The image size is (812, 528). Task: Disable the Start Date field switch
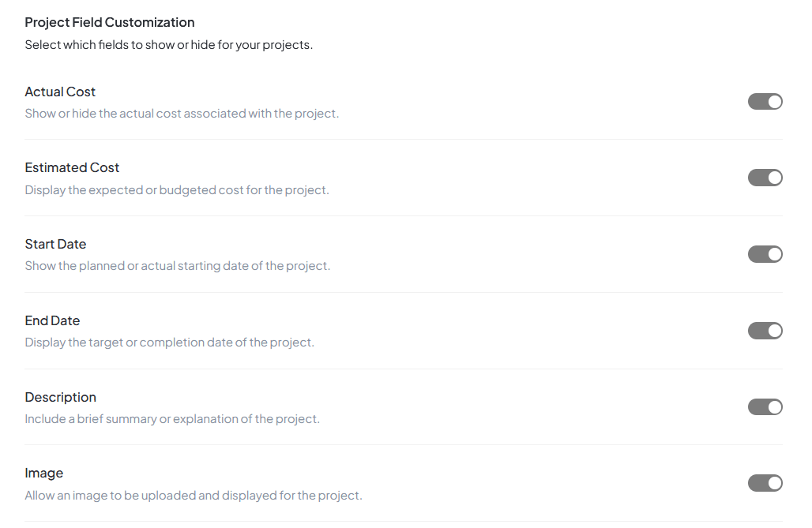[765, 254]
